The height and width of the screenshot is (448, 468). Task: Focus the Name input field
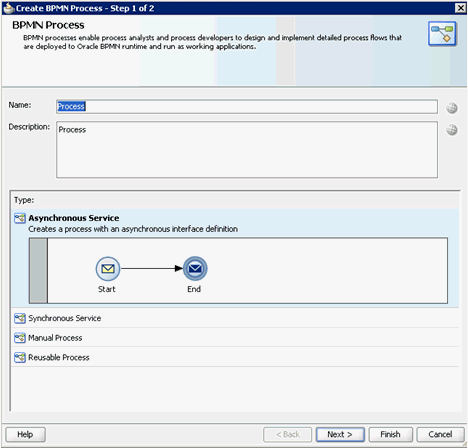pyautogui.click(x=247, y=107)
